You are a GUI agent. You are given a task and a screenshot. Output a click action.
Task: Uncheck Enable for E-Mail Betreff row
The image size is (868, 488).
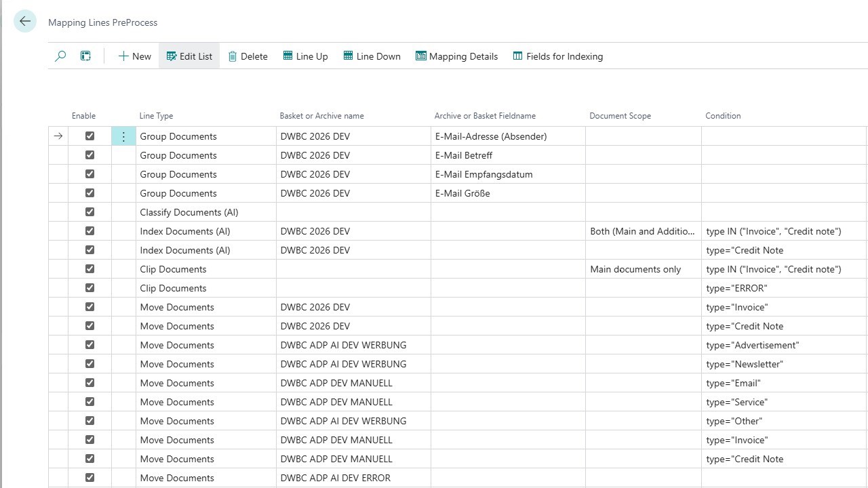[x=90, y=155]
